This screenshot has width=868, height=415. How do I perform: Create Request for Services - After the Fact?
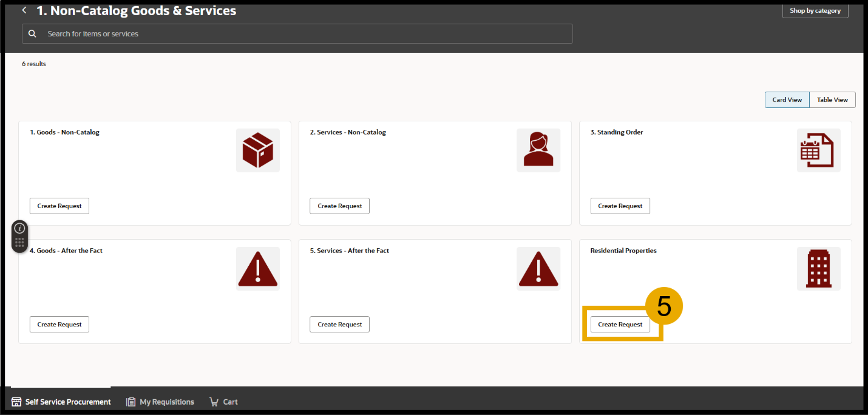tap(339, 325)
